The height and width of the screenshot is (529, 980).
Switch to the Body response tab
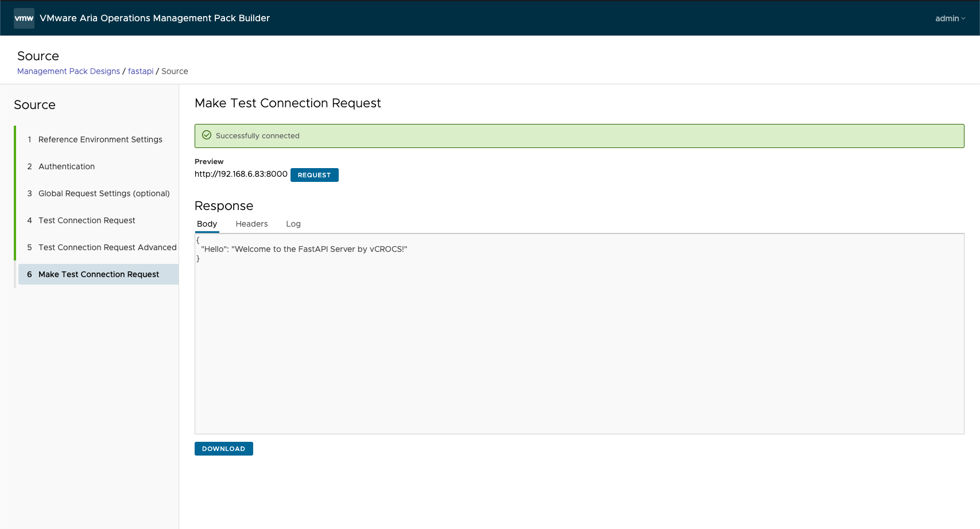[207, 224]
